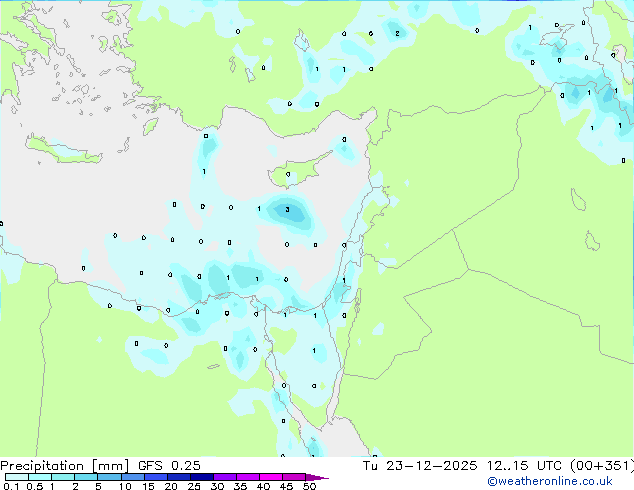Click the 0.5–1 mm legend color box

(40, 477)
